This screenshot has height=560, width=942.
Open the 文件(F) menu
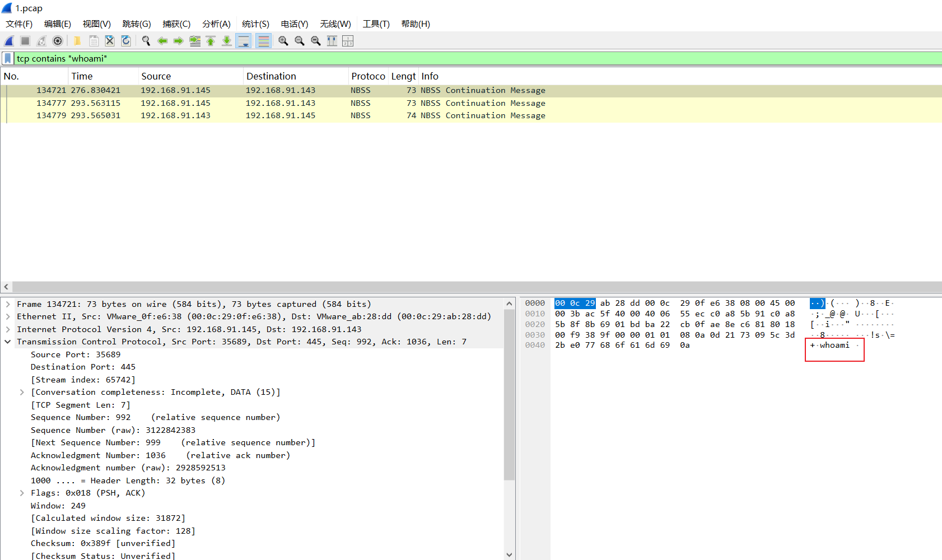(19, 24)
